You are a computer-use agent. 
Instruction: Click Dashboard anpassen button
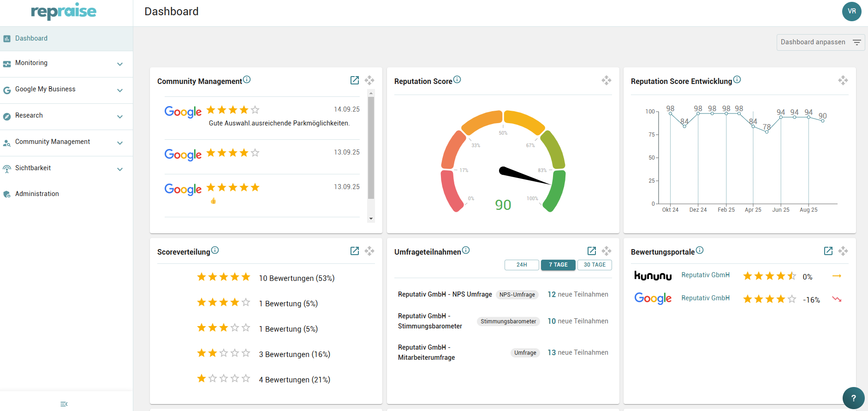click(x=820, y=42)
